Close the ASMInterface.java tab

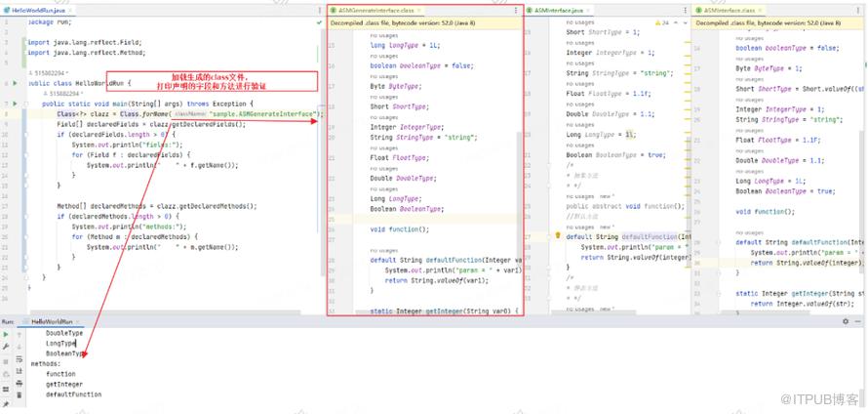(587, 11)
